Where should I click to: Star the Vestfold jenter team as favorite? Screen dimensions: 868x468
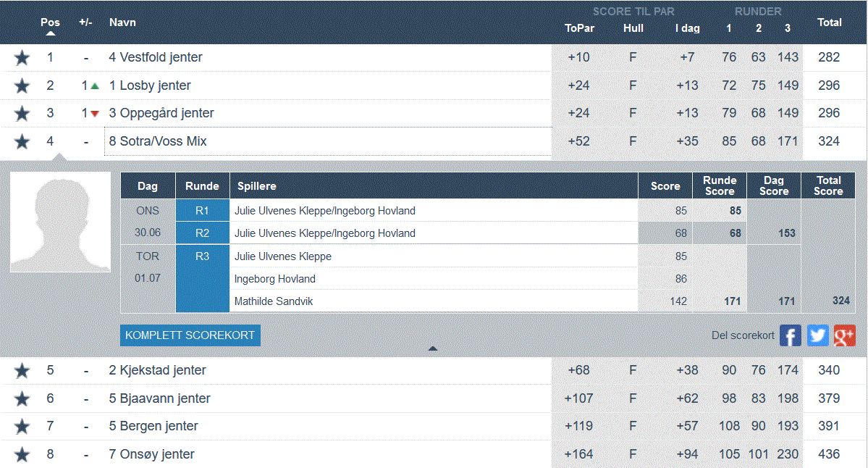[x=22, y=58]
